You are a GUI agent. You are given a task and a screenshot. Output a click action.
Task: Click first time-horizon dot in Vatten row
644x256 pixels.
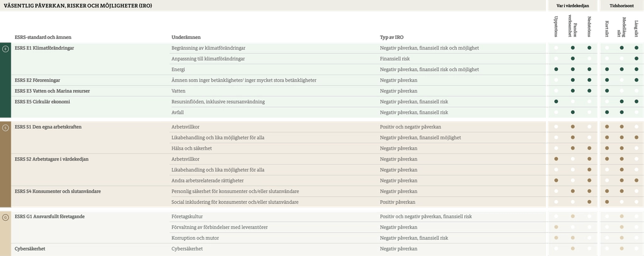607,91
